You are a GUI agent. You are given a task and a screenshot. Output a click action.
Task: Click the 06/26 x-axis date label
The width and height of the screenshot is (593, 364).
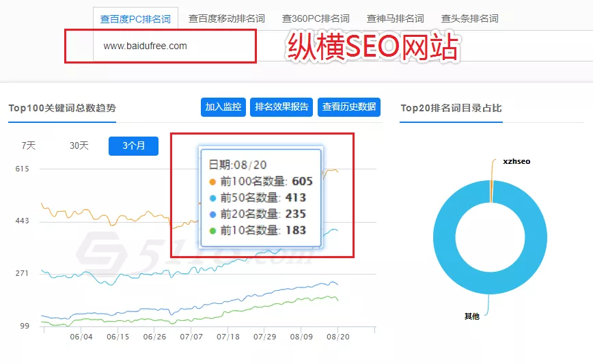click(154, 337)
